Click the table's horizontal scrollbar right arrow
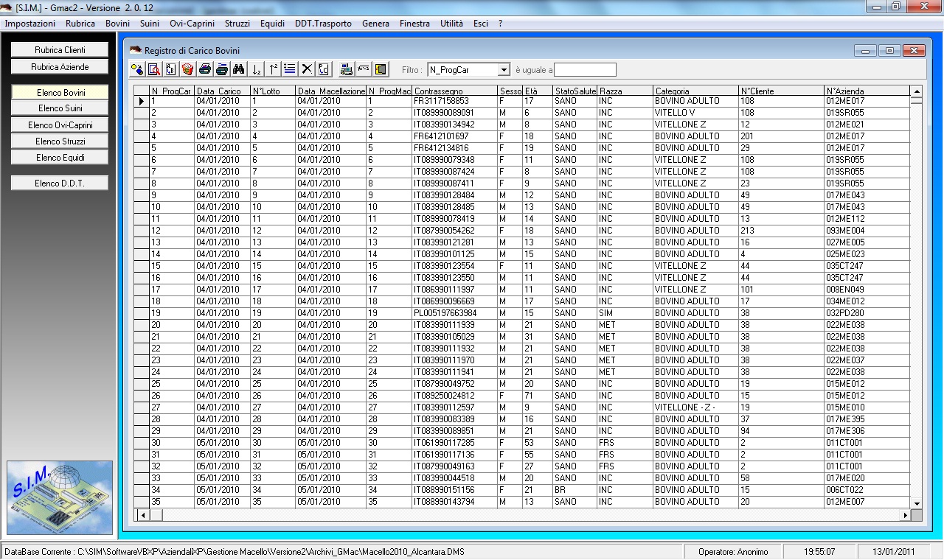The width and height of the screenshot is (944, 560). (906, 515)
